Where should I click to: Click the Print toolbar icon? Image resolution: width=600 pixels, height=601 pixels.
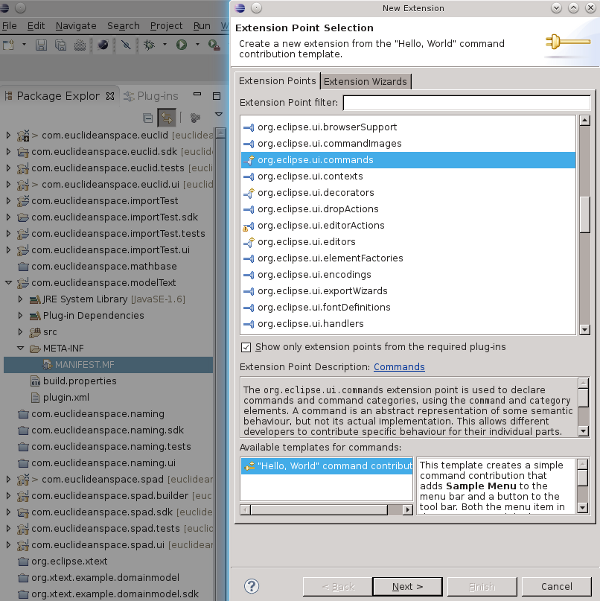tap(80, 45)
